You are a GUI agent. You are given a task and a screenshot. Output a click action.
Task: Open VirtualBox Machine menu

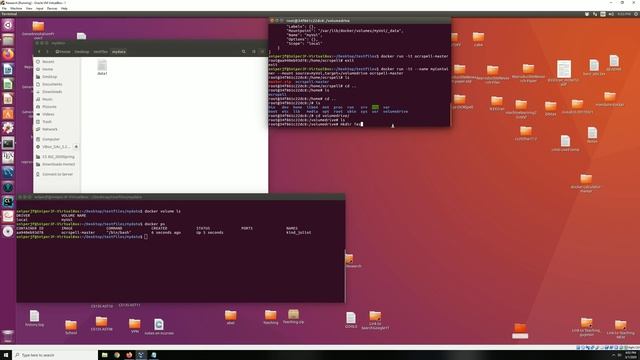pyautogui.click(x=16, y=8)
